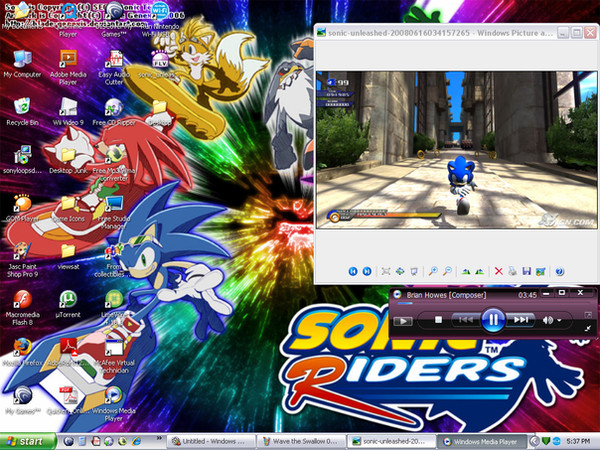Click the 03:45 time display
This screenshot has width=600, height=450.
coord(527,295)
